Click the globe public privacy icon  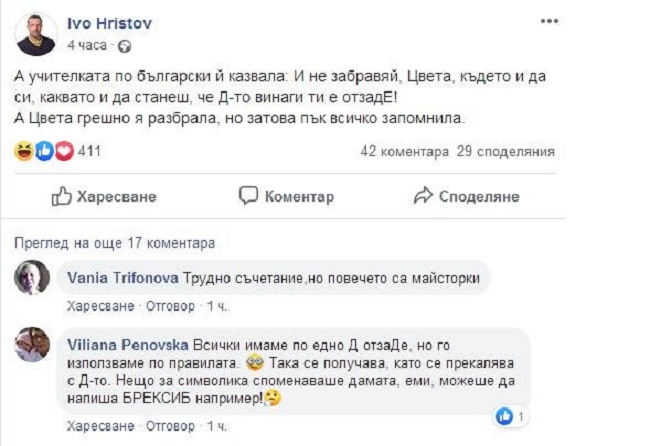point(124,46)
